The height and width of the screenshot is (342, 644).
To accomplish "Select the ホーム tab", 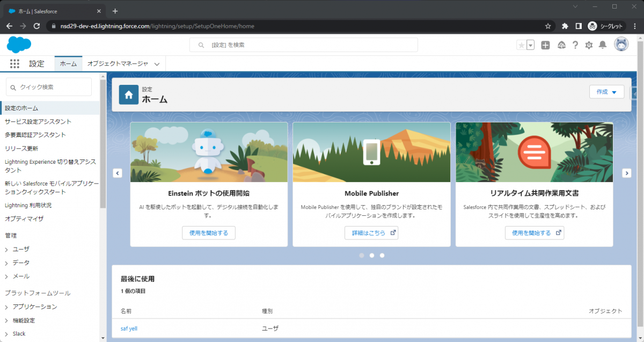I will click(x=68, y=63).
